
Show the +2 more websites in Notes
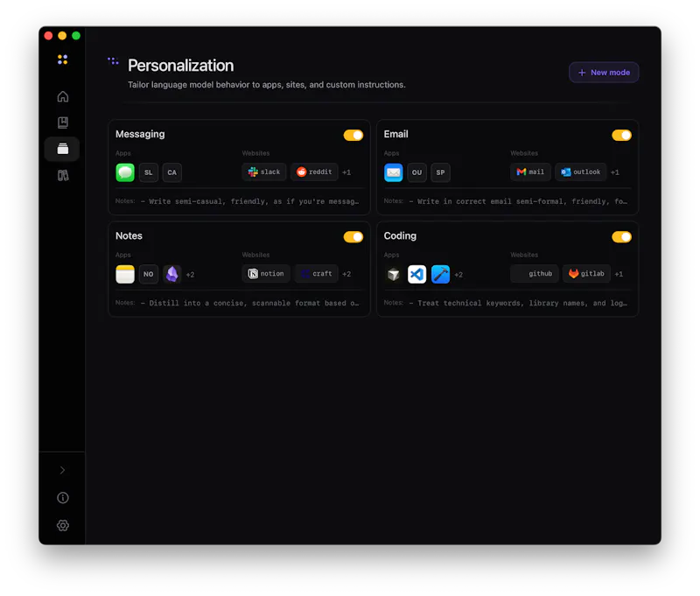point(346,274)
